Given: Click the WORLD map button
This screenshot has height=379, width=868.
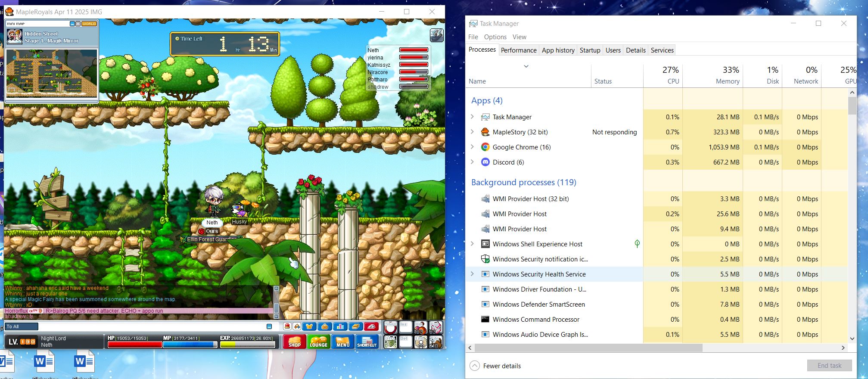Looking at the screenshot, I should point(89,24).
